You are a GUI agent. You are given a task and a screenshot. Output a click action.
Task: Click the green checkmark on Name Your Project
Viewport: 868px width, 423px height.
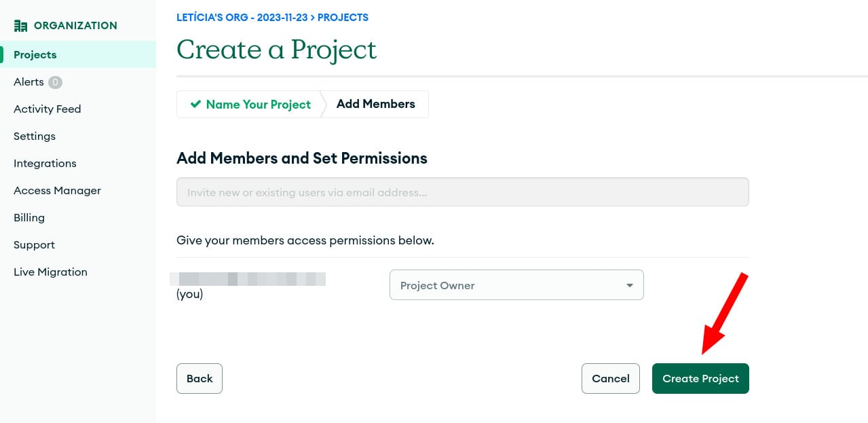point(195,104)
